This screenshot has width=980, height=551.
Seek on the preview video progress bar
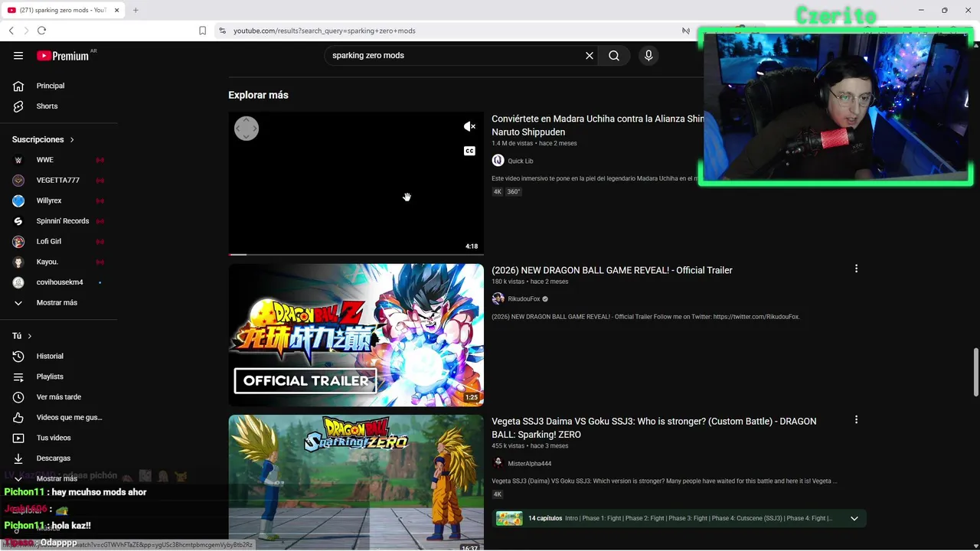coord(356,254)
